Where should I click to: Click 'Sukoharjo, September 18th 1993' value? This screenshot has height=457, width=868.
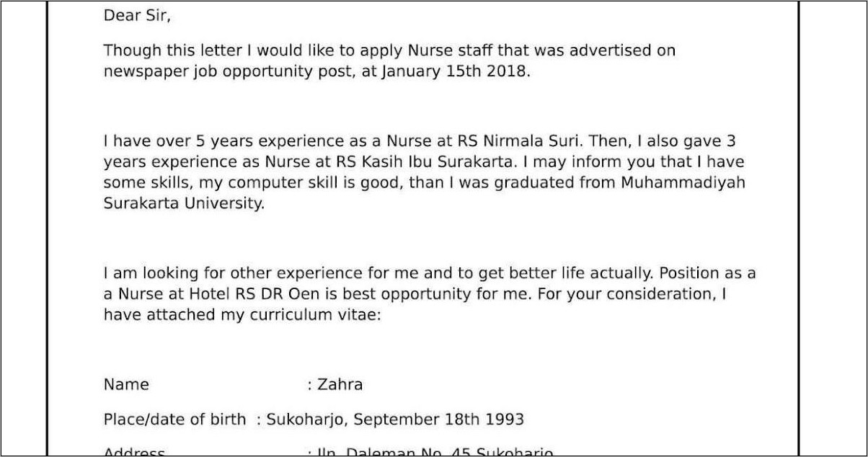coord(395,420)
